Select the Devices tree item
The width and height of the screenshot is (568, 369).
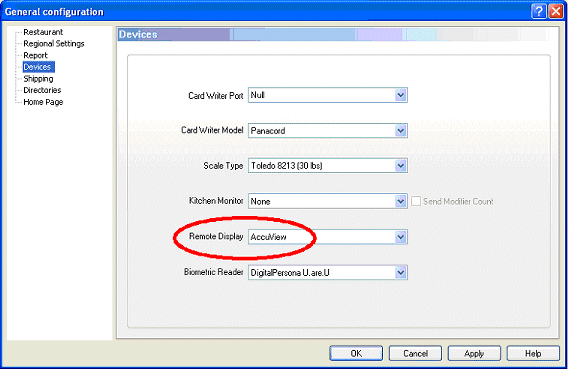pos(38,67)
